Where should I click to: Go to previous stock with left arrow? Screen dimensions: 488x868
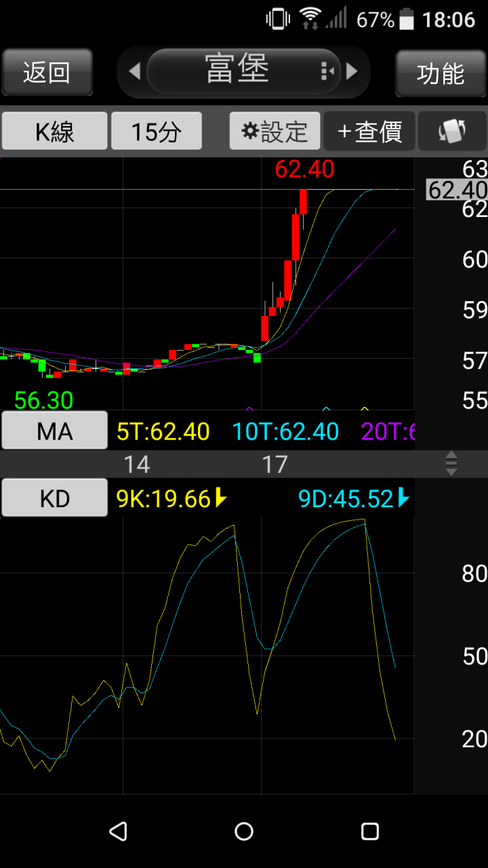pos(134,71)
